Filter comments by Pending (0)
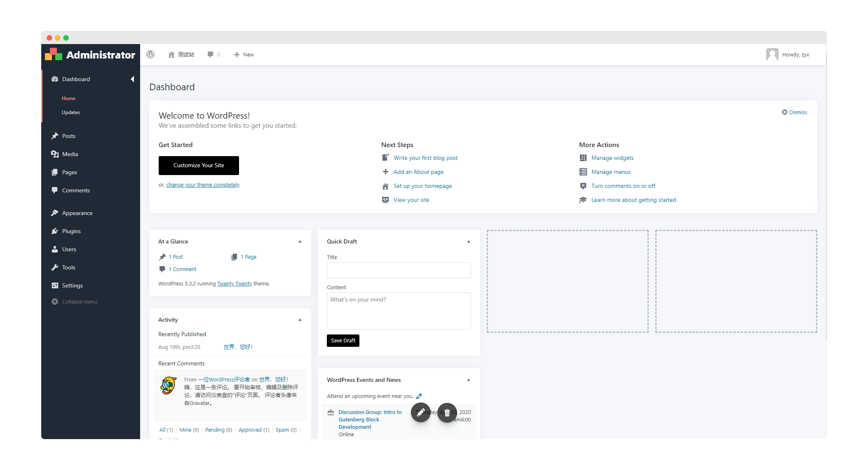The height and width of the screenshot is (470, 868). 218,430
